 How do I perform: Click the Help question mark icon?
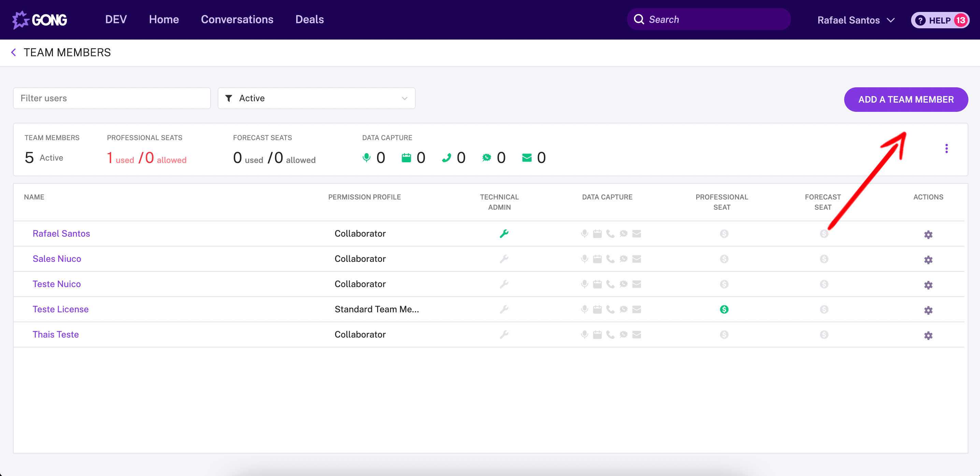920,20
